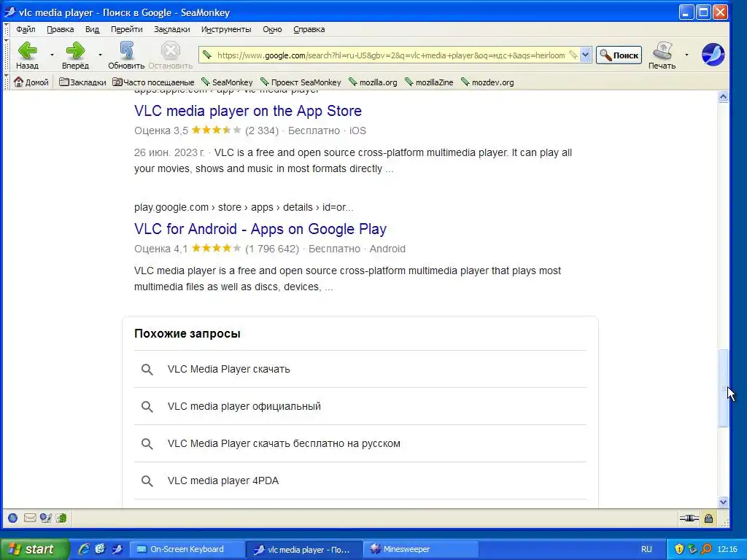
Task: Open mozdev.org bookmark
Action: [x=487, y=82]
